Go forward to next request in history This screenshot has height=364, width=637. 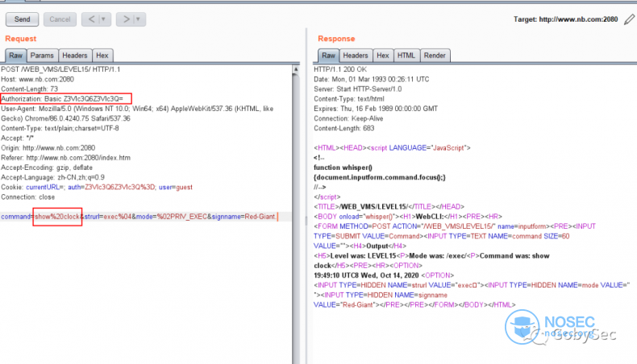(x=127, y=19)
